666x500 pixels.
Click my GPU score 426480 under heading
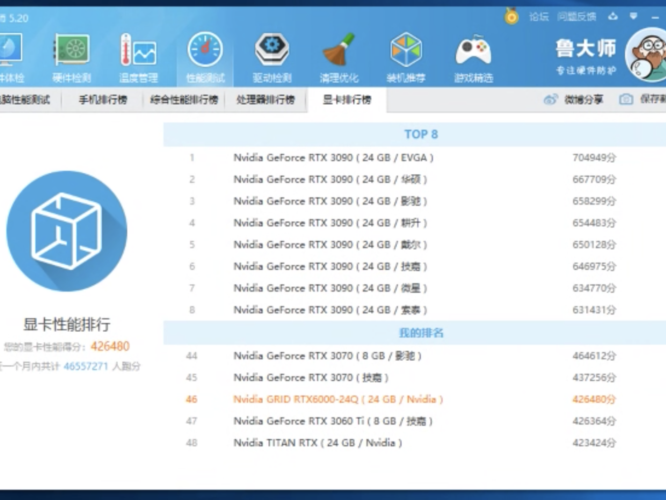110,346
